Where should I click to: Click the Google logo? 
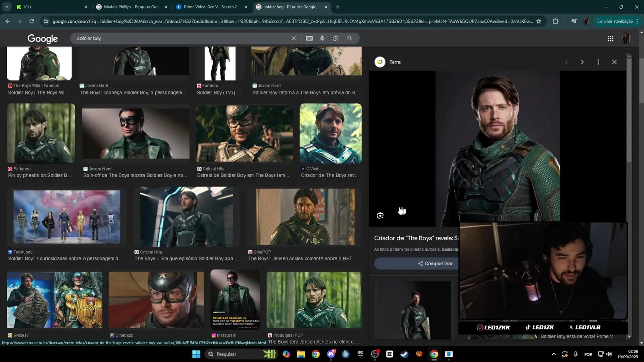coord(42,39)
